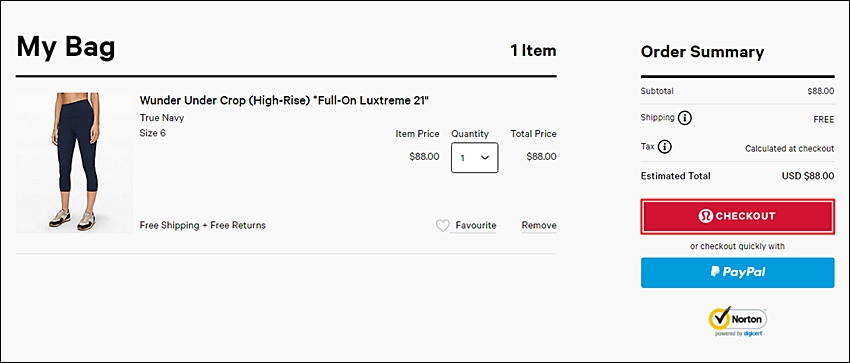
Task: Click the chevron arrow in the quantity box
Action: coord(485,158)
